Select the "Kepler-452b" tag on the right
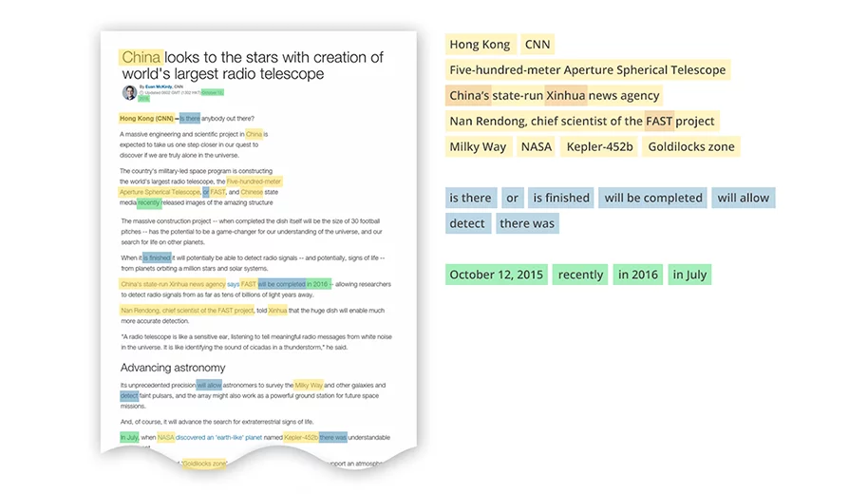Image resolution: width=868 pixels, height=494 pixels. pos(599,146)
